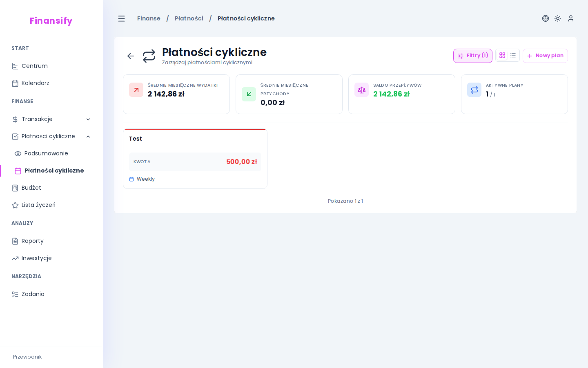
Task: Expand the Transakcje submenu
Action: (88, 119)
